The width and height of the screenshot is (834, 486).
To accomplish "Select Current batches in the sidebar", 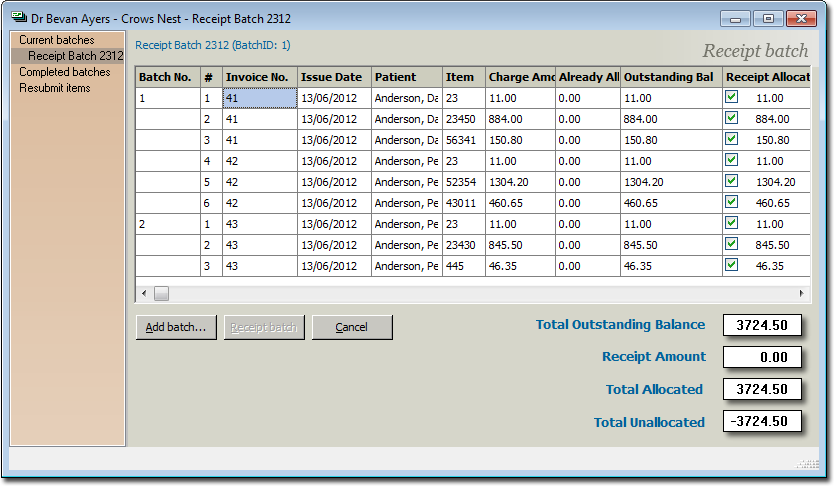I will (x=57, y=40).
